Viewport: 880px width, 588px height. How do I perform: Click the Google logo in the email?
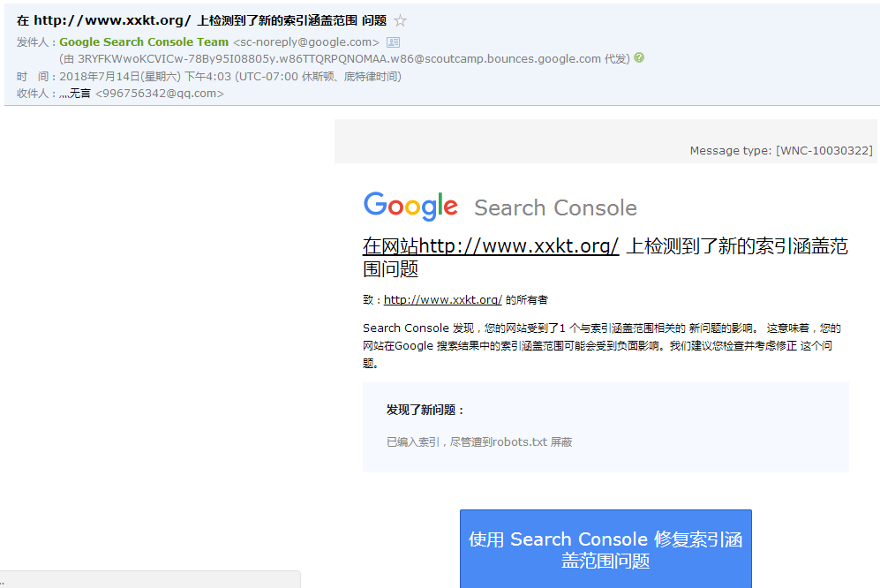click(x=410, y=206)
